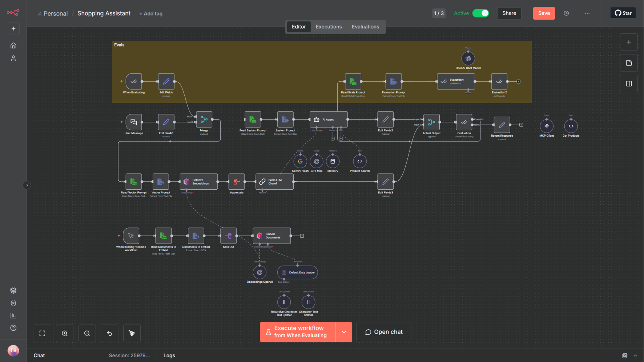644x362 pixels.
Task: Switch to the Executions tab
Action: pyautogui.click(x=329, y=27)
